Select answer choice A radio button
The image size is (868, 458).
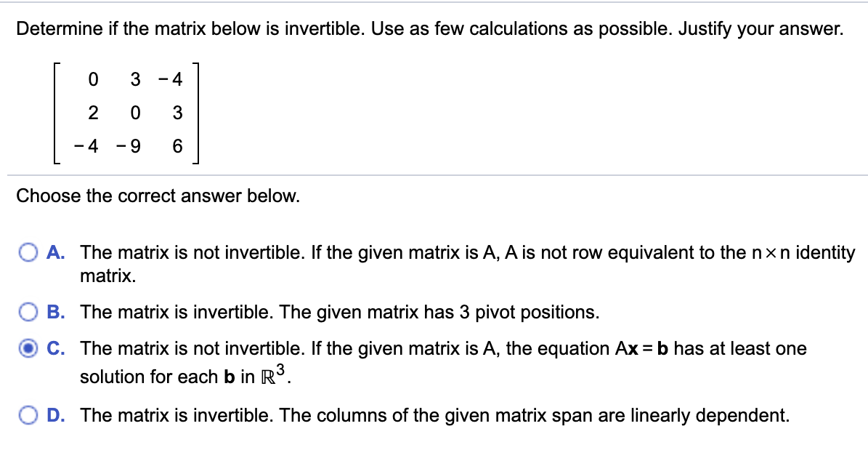tap(28, 252)
